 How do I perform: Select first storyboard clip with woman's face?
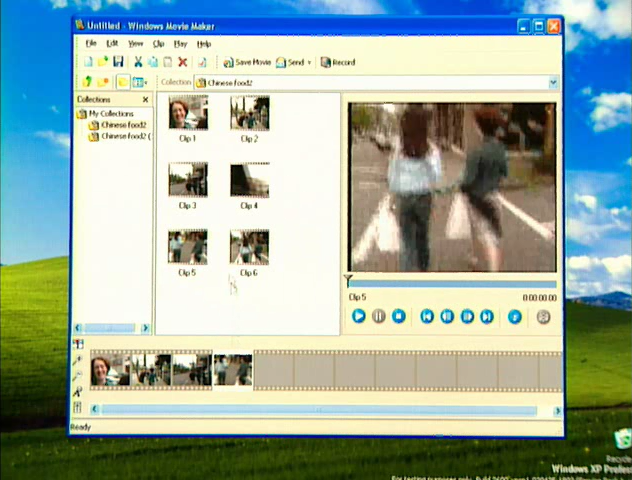(x=111, y=370)
